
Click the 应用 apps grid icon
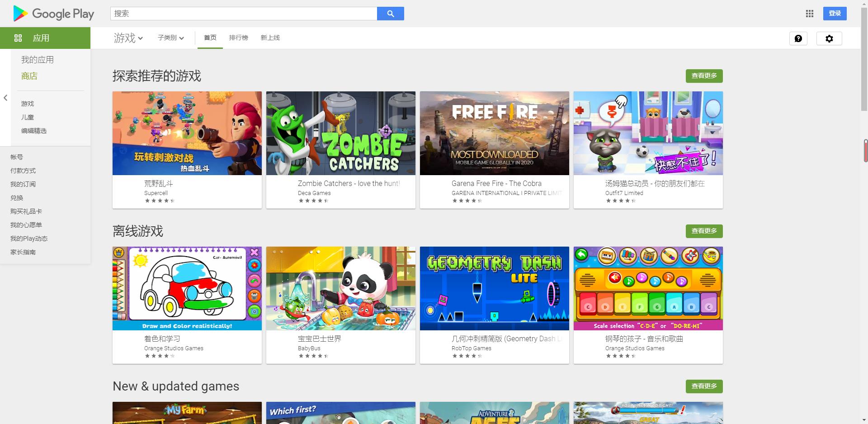[18, 38]
